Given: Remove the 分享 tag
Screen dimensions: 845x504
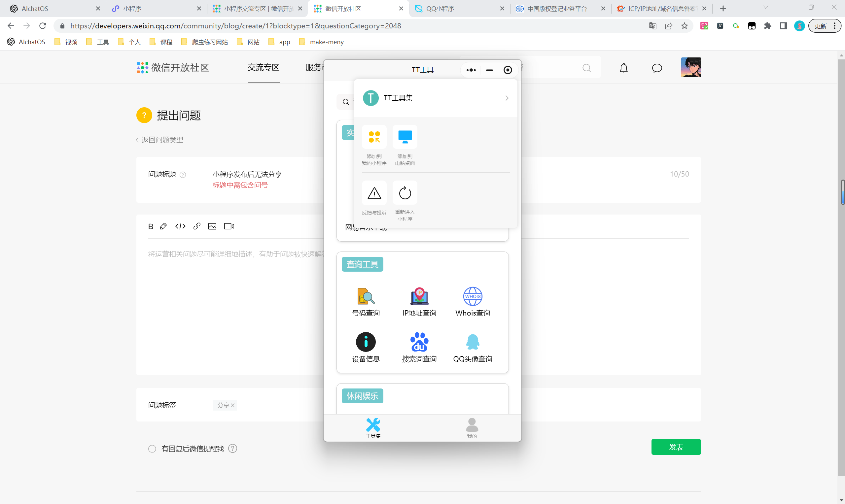Looking at the screenshot, I should (233, 405).
